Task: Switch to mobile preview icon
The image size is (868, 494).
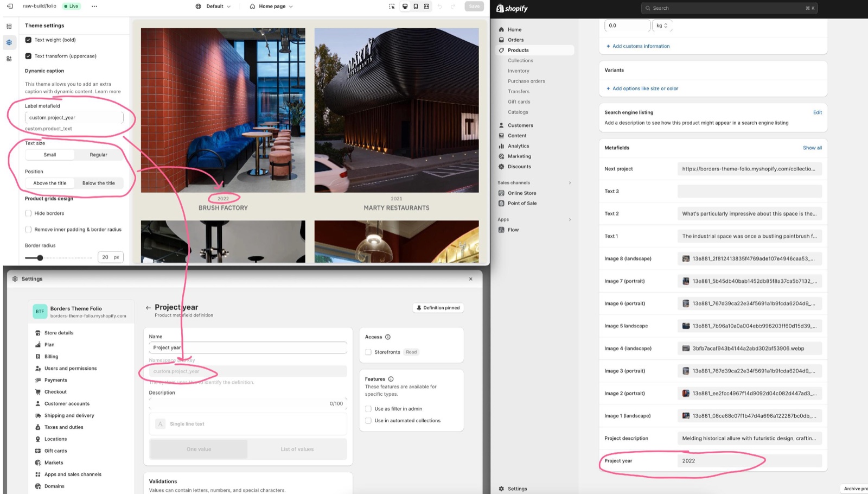Action: [416, 6]
